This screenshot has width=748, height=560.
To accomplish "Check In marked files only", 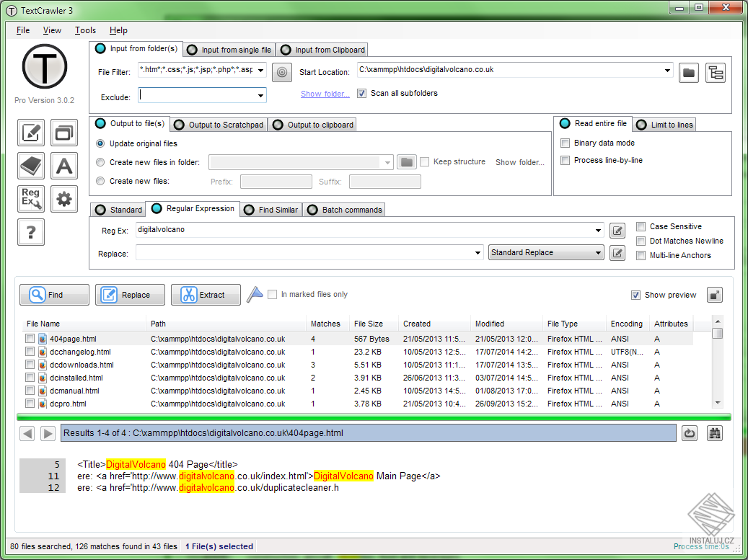I will 273,295.
